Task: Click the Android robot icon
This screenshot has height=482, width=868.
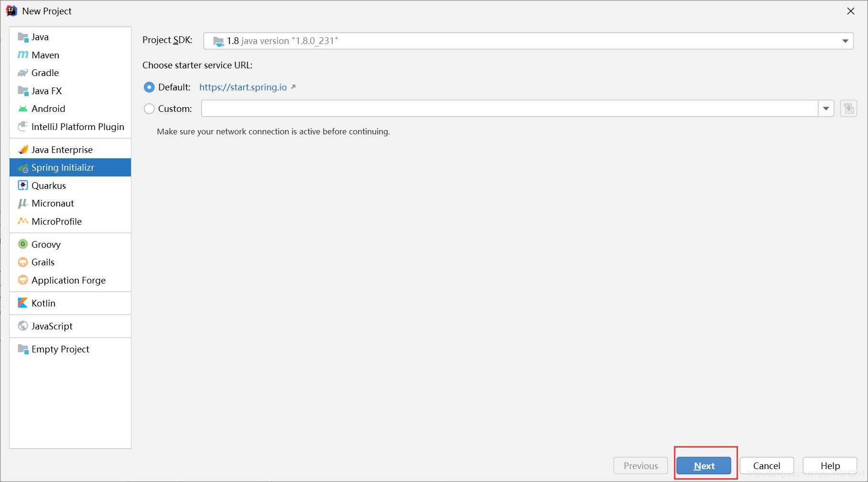Action: tap(22, 109)
